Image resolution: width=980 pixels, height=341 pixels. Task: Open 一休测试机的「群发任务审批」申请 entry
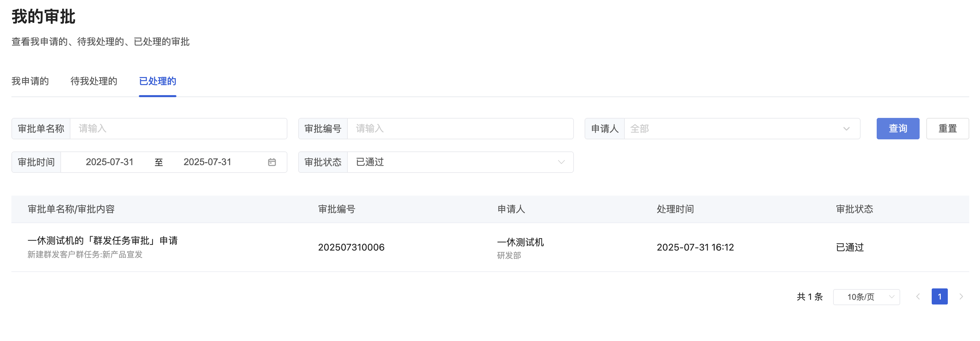click(103, 241)
